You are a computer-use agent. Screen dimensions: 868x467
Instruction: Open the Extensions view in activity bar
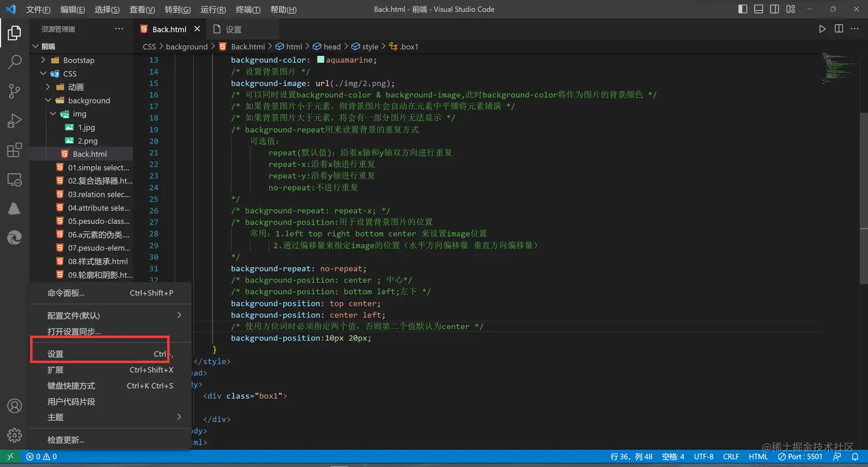[x=14, y=150]
